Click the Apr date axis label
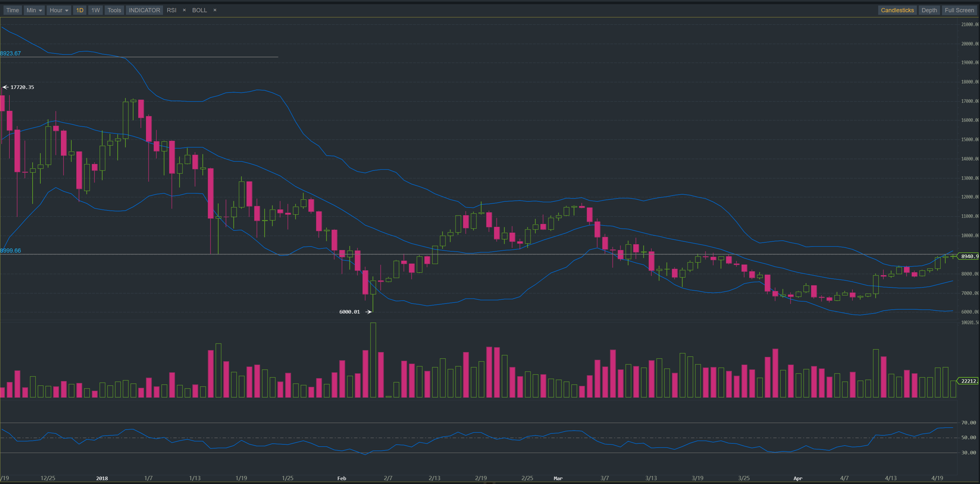Image resolution: width=980 pixels, height=484 pixels. click(798, 478)
